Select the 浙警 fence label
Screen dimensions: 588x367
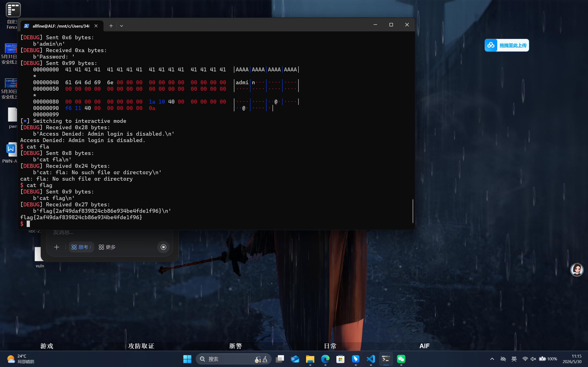(236, 346)
